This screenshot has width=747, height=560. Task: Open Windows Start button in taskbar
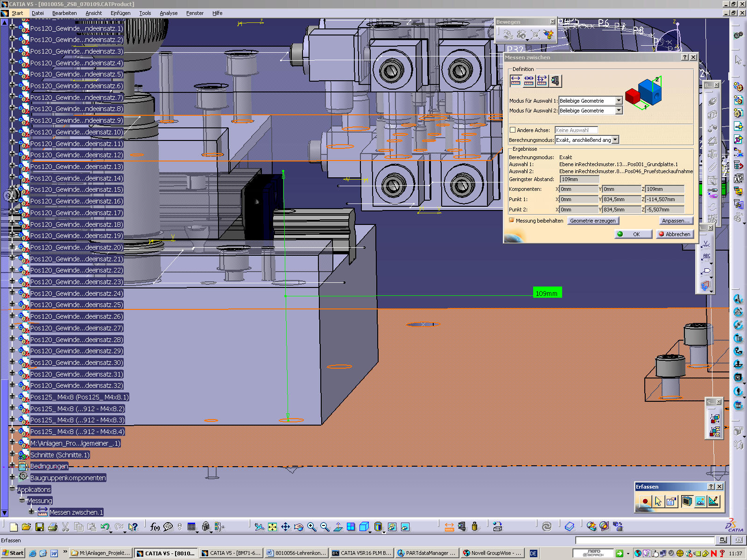13,553
